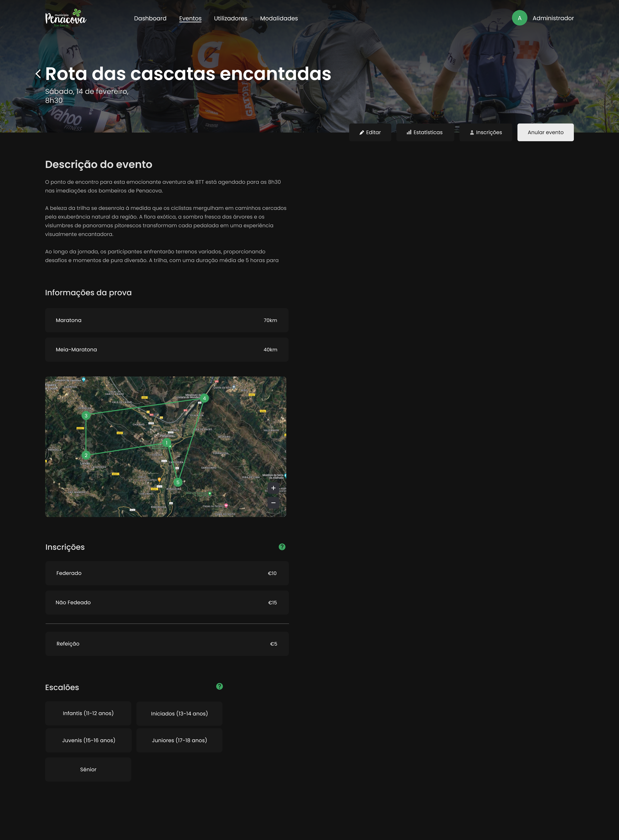Open the Estatísticas view
The image size is (619, 840).
pyautogui.click(x=425, y=132)
